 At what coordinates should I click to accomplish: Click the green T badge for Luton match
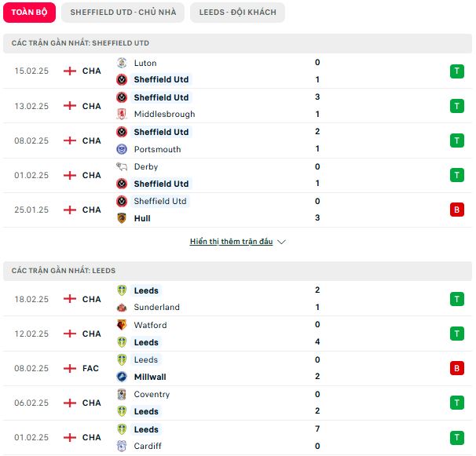457,71
